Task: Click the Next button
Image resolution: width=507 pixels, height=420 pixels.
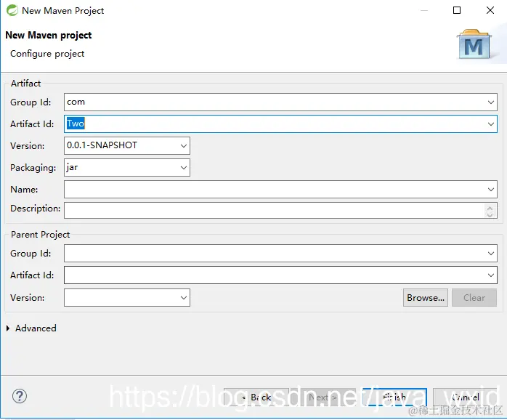Action: tap(323, 397)
